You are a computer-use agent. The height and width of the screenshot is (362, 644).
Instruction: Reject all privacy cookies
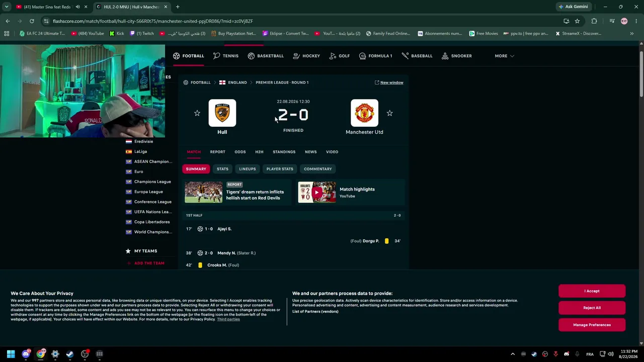pyautogui.click(x=592, y=308)
